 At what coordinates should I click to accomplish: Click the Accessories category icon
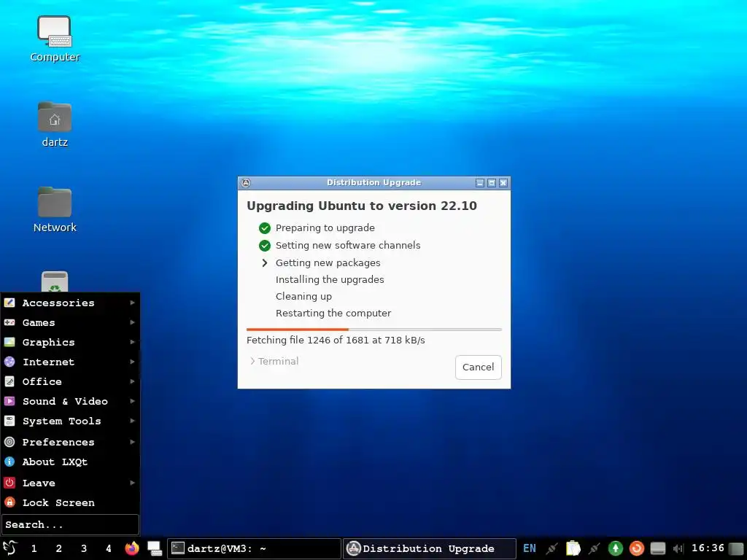pyautogui.click(x=9, y=303)
